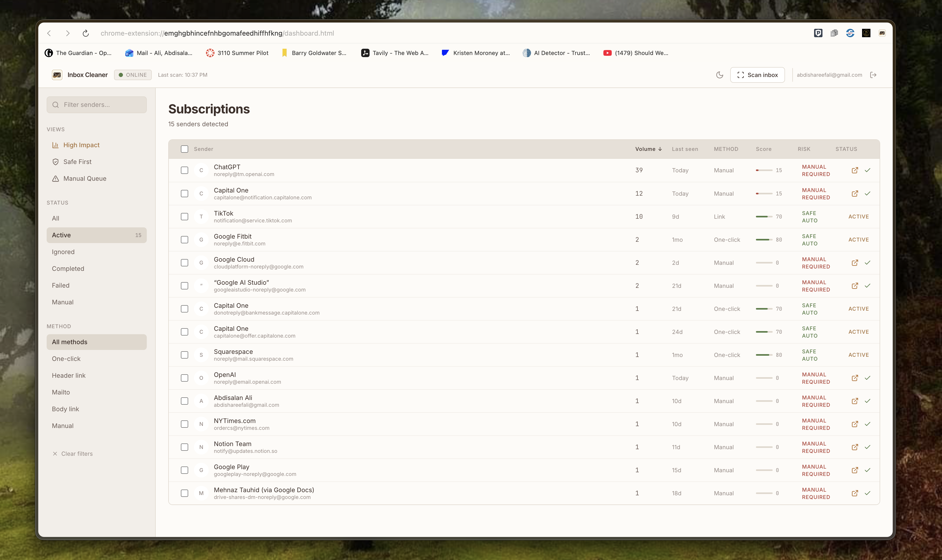Click the browser back arrow
The width and height of the screenshot is (942, 560).
click(50, 33)
